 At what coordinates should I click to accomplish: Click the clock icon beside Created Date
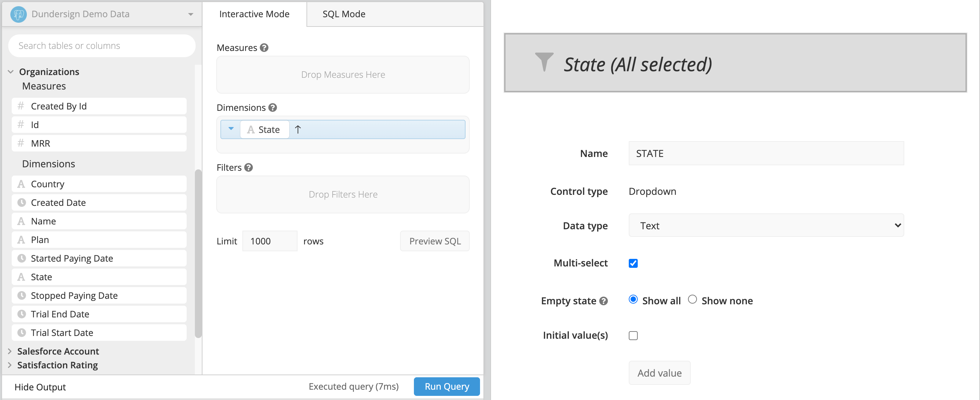click(x=22, y=202)
